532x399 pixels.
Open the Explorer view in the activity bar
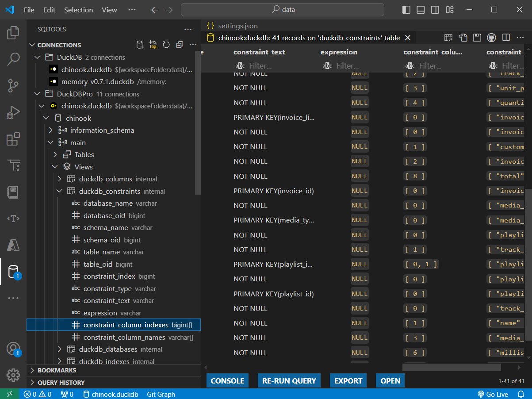13,33
